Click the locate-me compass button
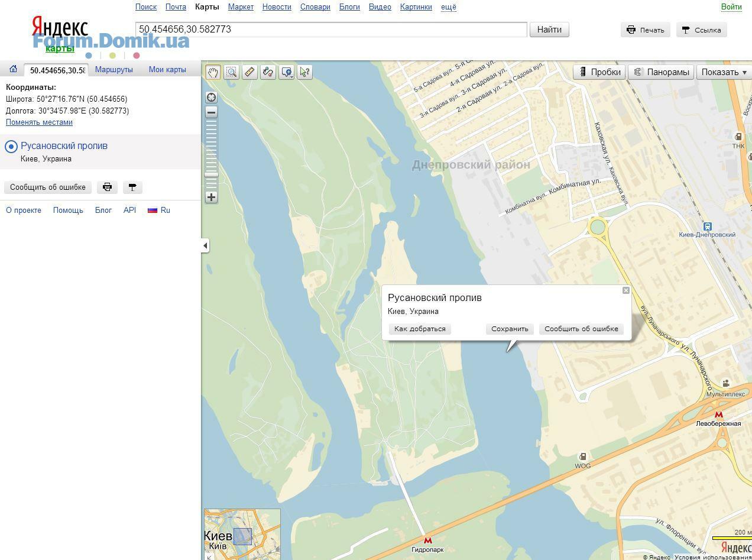Viewport: 752px width, 560px height. pos(211,97)
